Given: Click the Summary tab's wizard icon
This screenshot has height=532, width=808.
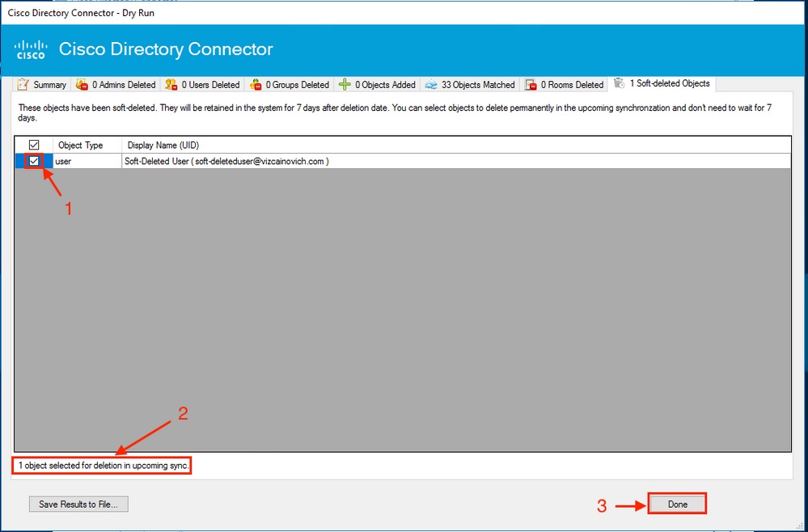Looking at the screenshot, I should (x=23, y=83).
